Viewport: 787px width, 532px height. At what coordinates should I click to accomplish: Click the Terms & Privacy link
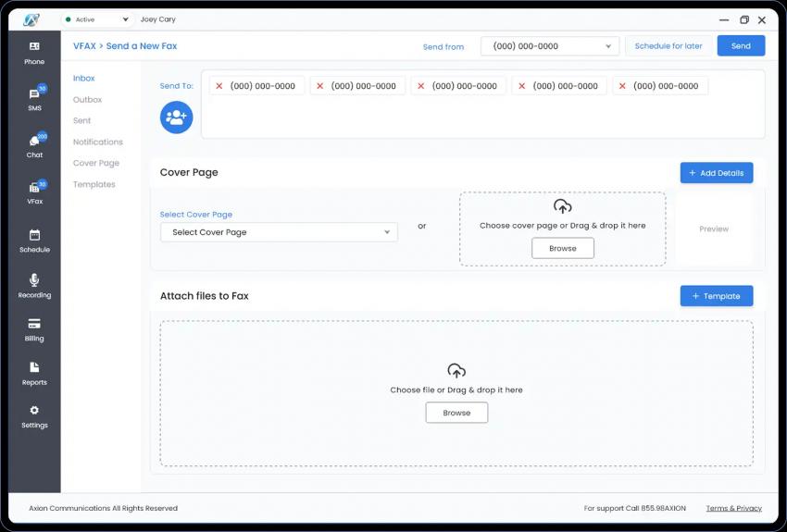[733, 508]
